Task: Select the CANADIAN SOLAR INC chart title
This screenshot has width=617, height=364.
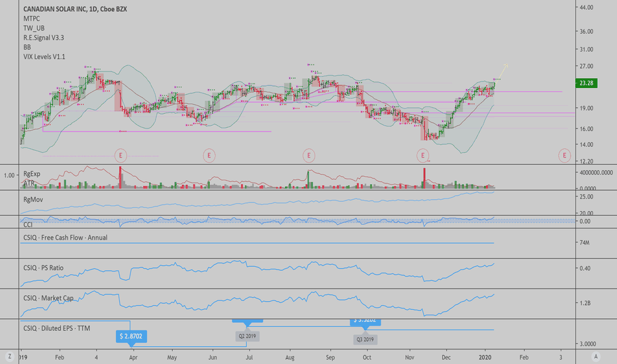Action: [75, 9]
